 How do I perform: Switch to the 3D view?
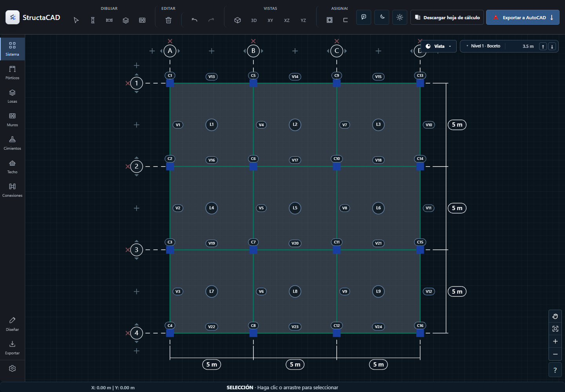(254, 20)
